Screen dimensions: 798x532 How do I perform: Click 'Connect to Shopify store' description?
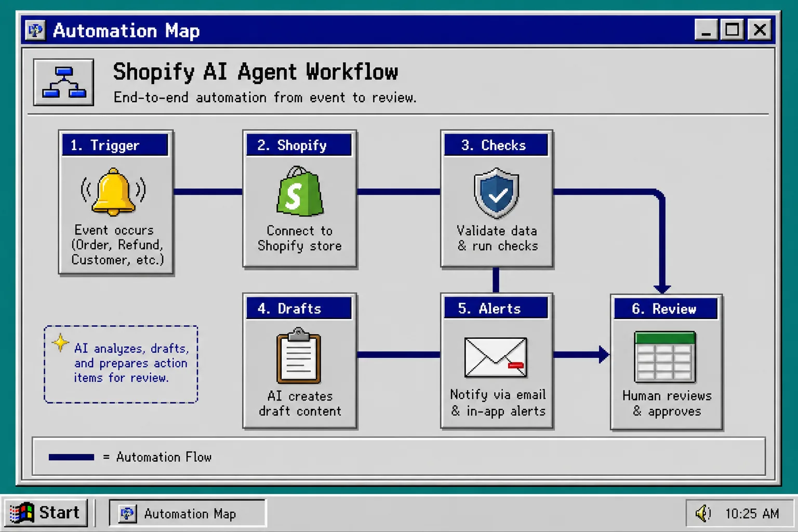click(x=300, y=238)
